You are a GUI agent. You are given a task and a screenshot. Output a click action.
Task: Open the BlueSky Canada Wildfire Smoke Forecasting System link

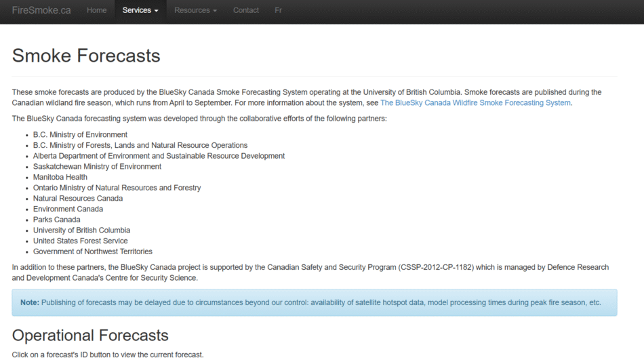click(475, 103)
